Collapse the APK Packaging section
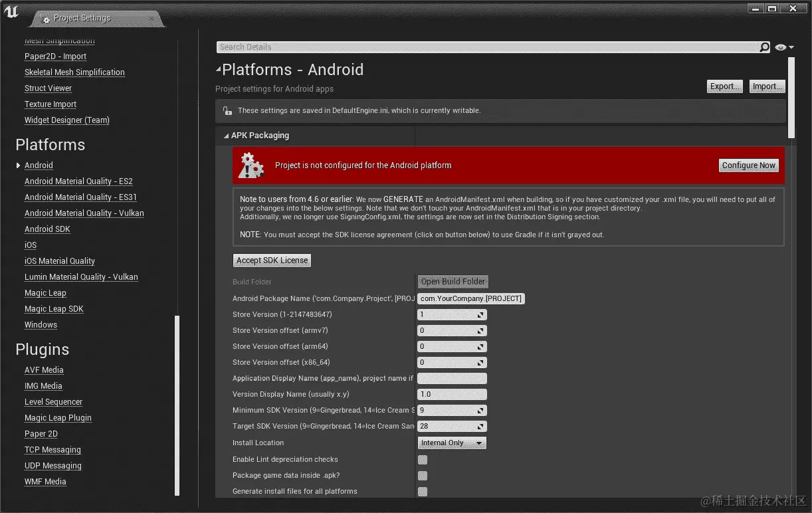The width and height of the screenshot is (812, 513). click(227, 136)
